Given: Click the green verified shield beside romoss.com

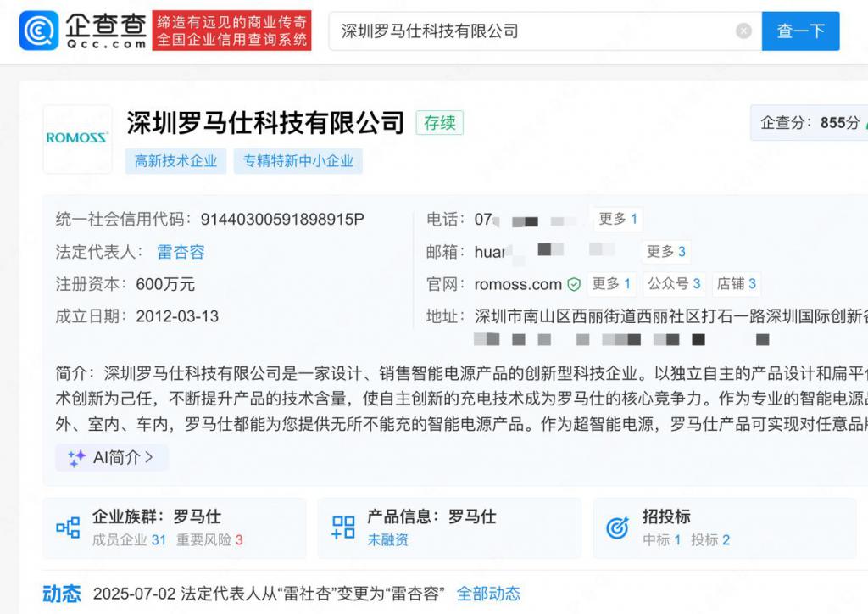Looking at the screenshot, I should click(x=574, y=284).
